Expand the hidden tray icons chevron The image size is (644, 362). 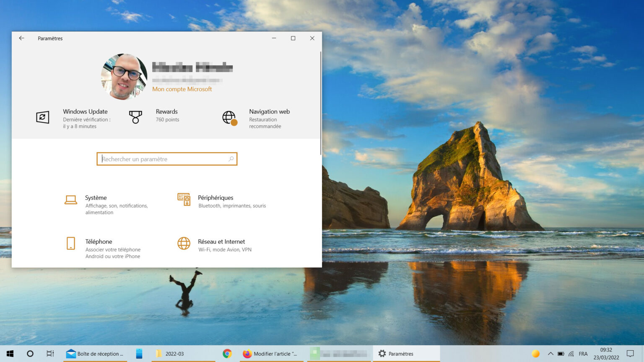point(551,353)
